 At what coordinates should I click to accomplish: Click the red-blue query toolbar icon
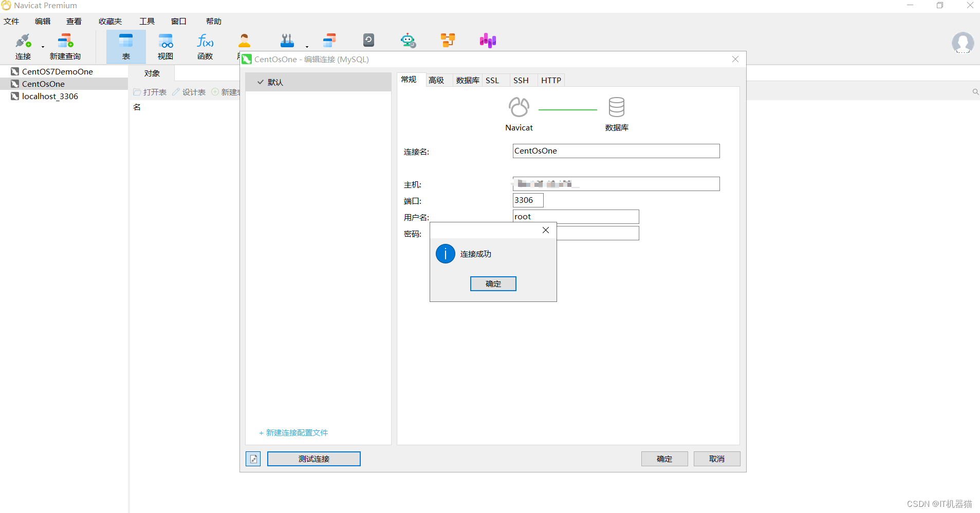click(329, 41)
